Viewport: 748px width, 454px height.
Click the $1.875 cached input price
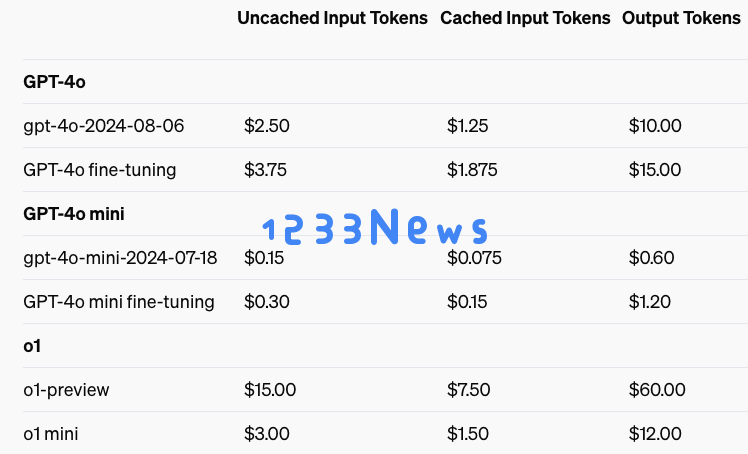tap(472, 170)
